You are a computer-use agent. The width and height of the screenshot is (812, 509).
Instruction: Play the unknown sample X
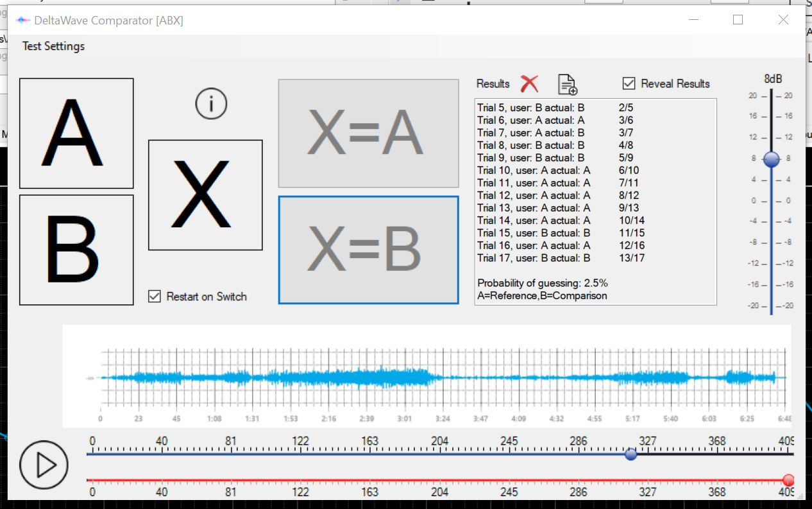(205, 195)
